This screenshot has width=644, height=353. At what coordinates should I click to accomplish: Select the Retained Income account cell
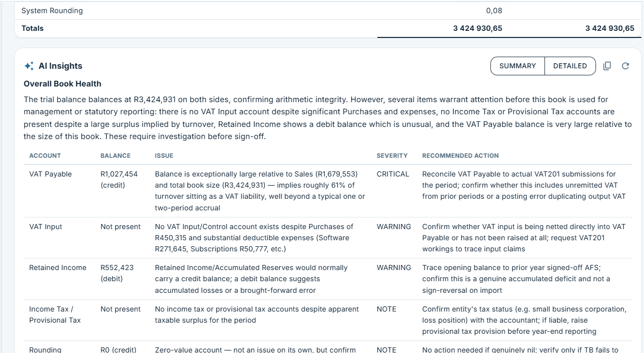58,268
